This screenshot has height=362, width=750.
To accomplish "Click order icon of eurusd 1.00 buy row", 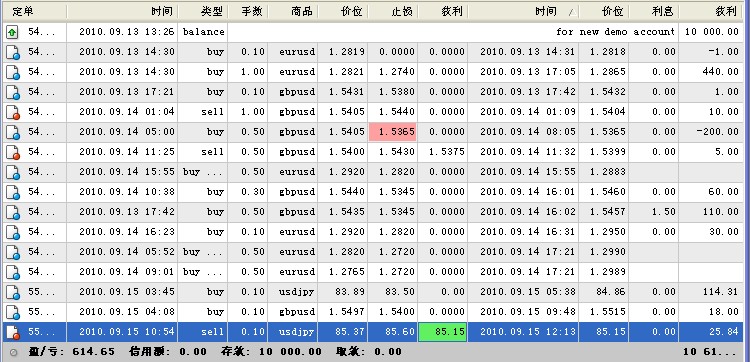I will (12, 72).
